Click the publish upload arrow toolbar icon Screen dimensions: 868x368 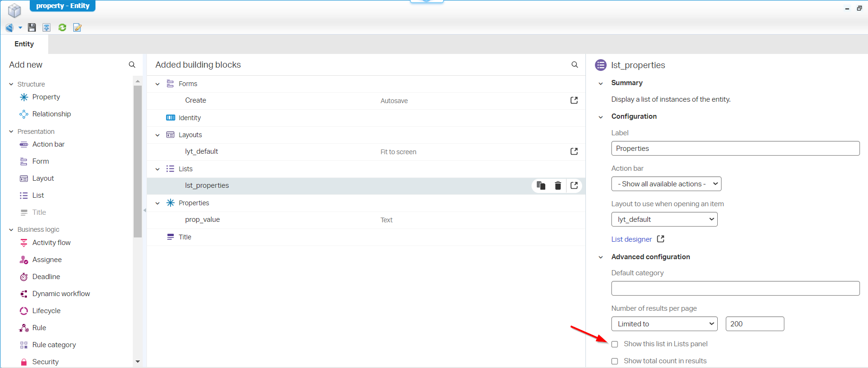point(46,27)
